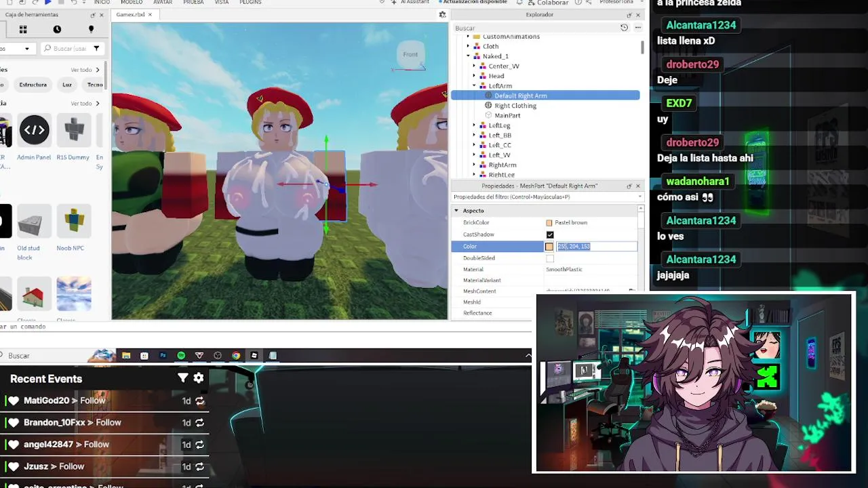This screenshot has height=488, width=868.
Task: Open the AVATAR ribbon tab
Action: (x=163, y=3)
